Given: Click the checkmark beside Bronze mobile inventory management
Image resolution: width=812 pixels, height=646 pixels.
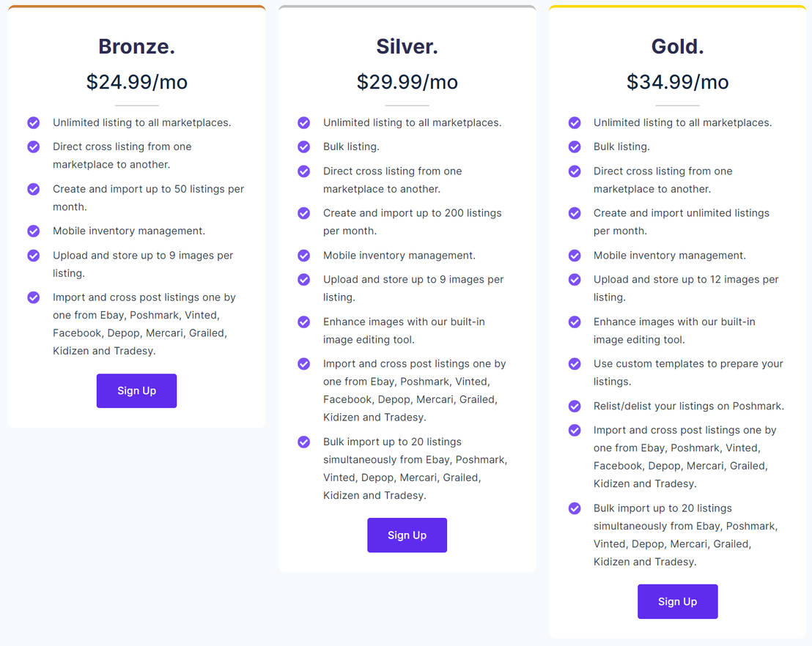Looking at the screenshot, I should [x=33, y=231].
